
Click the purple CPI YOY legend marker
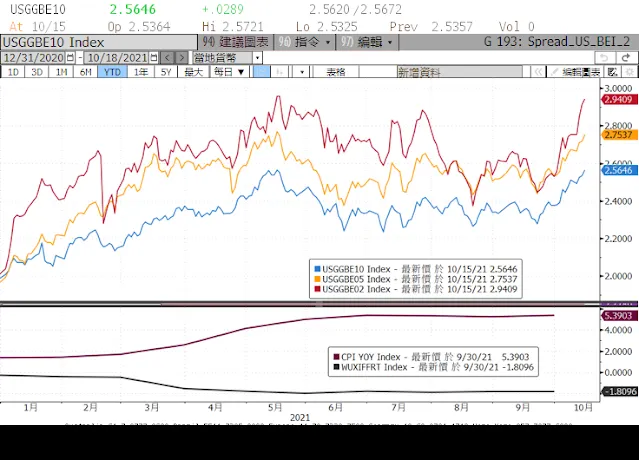336,357
